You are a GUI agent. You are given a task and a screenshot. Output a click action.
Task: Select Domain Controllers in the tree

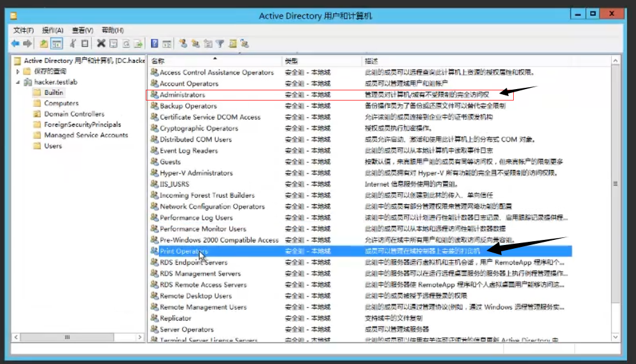[x=74, y=113]
